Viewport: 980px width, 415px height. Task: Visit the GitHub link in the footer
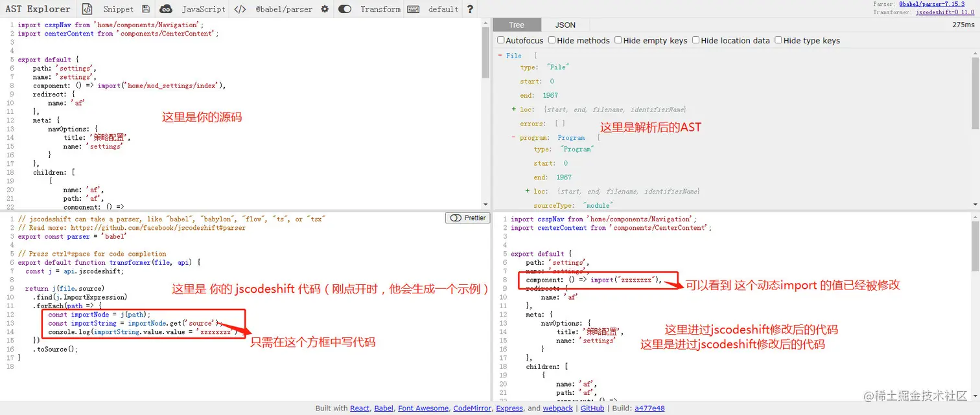pos(592,408)
